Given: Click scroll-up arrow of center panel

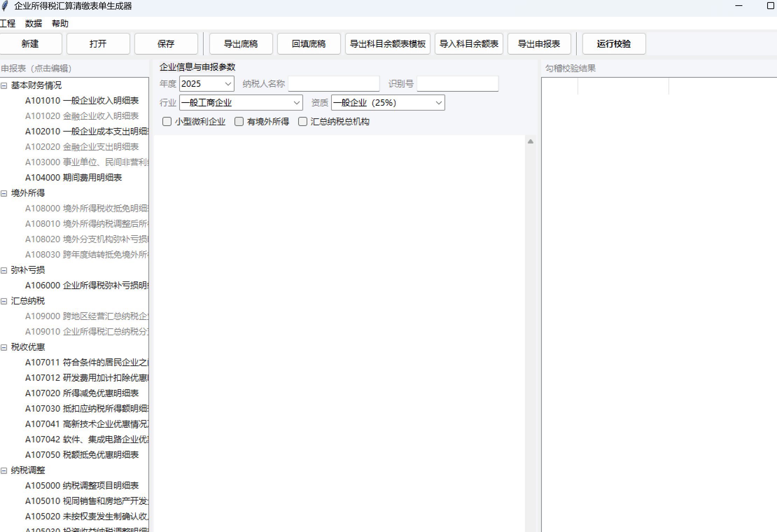Looking at the screenshot, I should point(531,141).
